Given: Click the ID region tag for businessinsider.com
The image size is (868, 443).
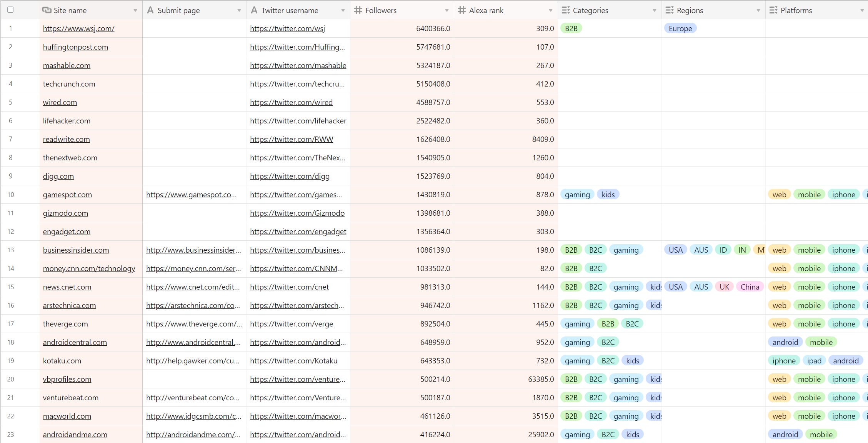Looking at the screenshot, I should pos(723,250).
